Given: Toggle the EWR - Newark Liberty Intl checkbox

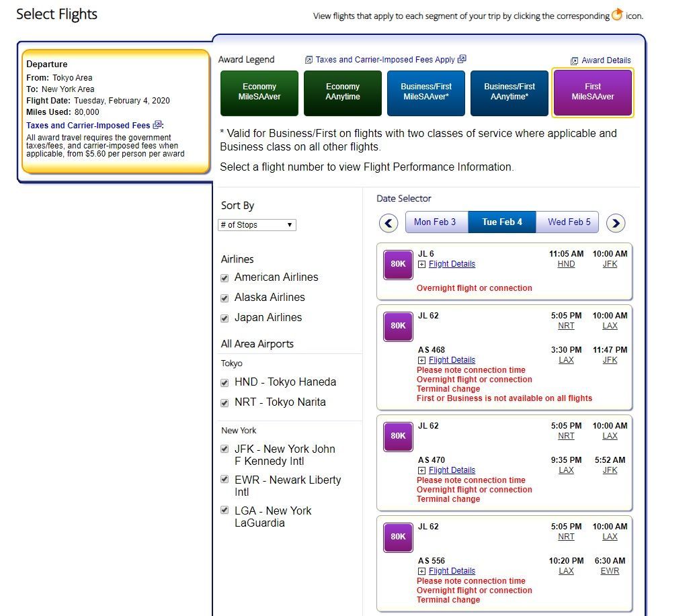Looking at the screenshot, I should pyautogui.click(x=225, y=479).
